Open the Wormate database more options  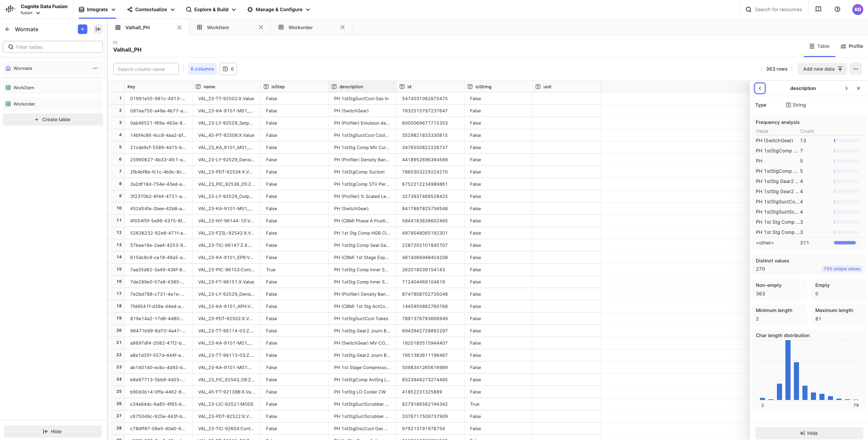point(96,68)
